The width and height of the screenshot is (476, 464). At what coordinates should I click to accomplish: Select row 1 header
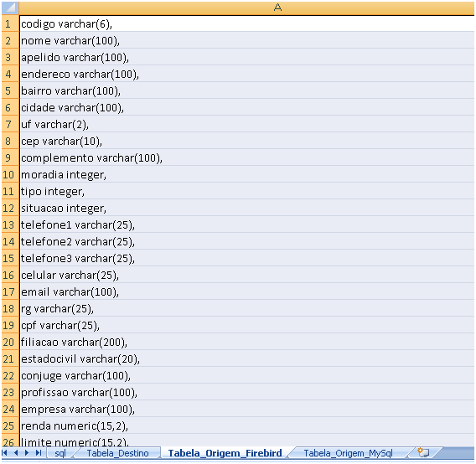10,23
